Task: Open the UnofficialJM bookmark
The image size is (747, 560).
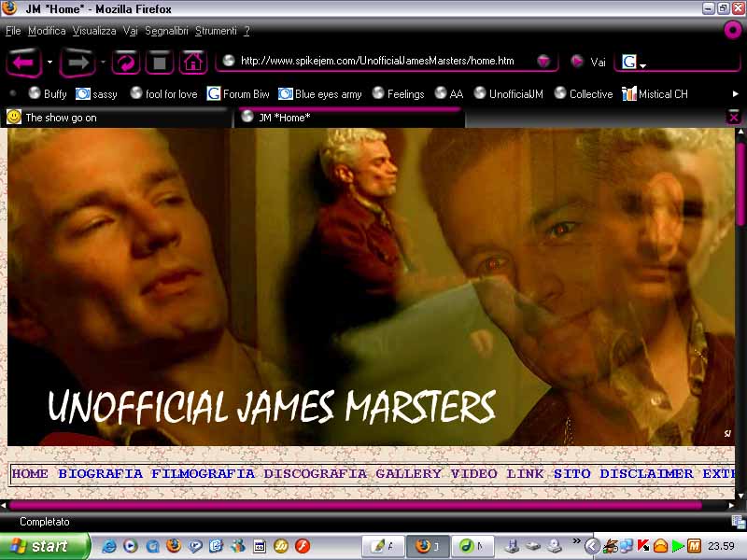Action: click(x=508, y=94)
